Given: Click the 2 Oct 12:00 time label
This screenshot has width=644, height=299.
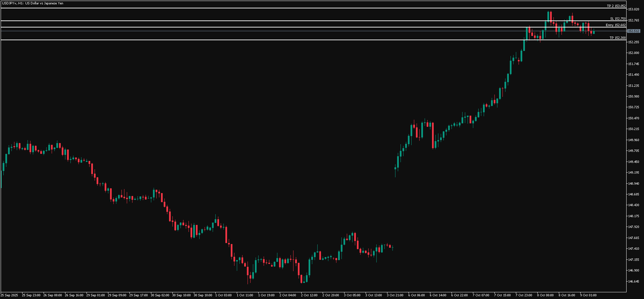Looking at the screenshot, I should tap(309, 295).
